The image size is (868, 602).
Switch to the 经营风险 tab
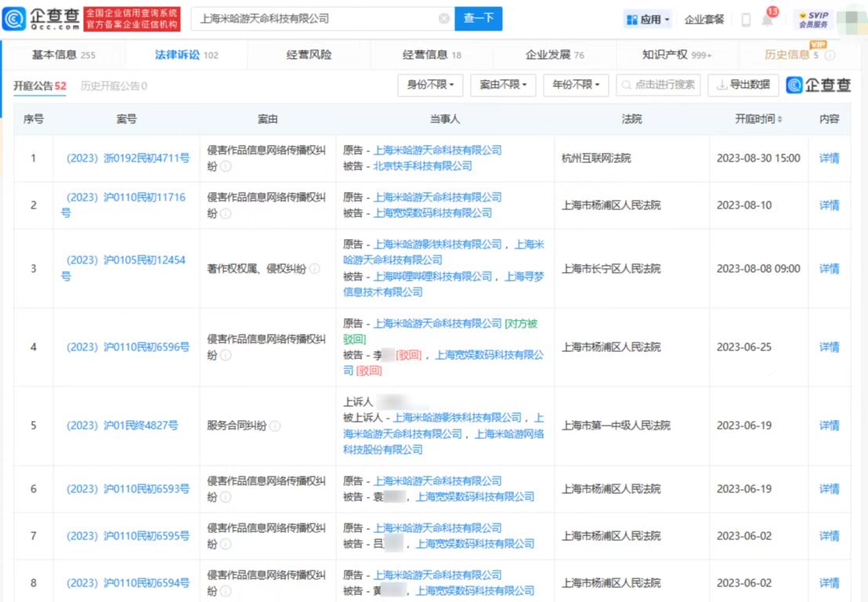tap(309, 55)
